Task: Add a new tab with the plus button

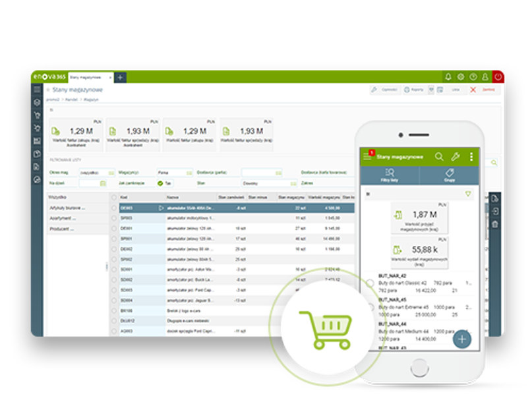Action: (120, 77)
